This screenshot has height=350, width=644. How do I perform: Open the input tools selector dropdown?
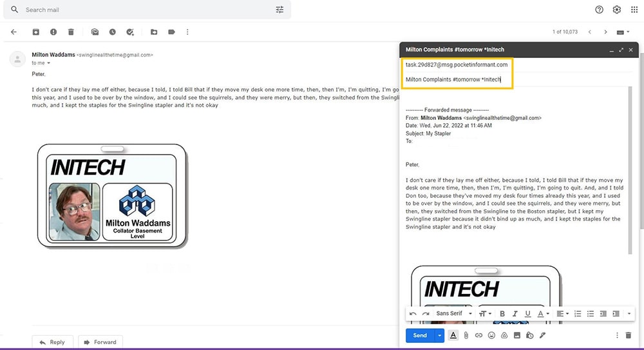(623, 32)
